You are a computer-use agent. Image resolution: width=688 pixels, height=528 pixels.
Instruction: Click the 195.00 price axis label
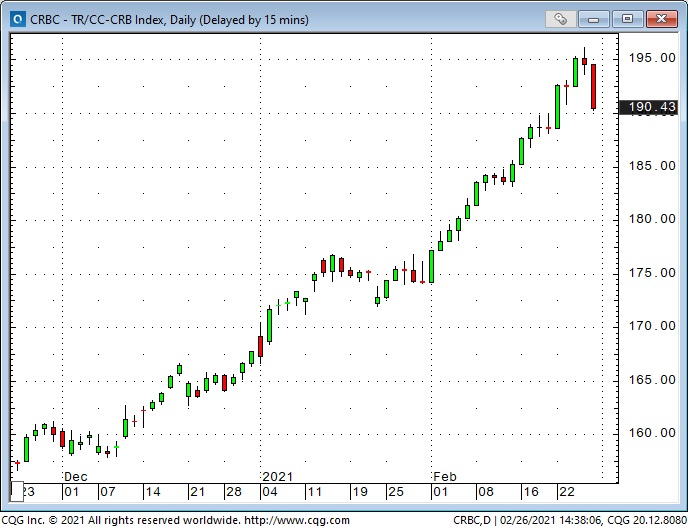point(652,58)
